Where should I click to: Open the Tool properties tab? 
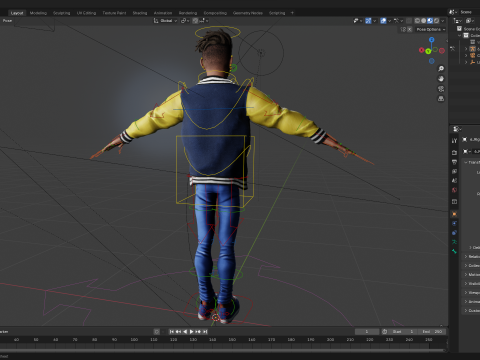tap(454, 141)
